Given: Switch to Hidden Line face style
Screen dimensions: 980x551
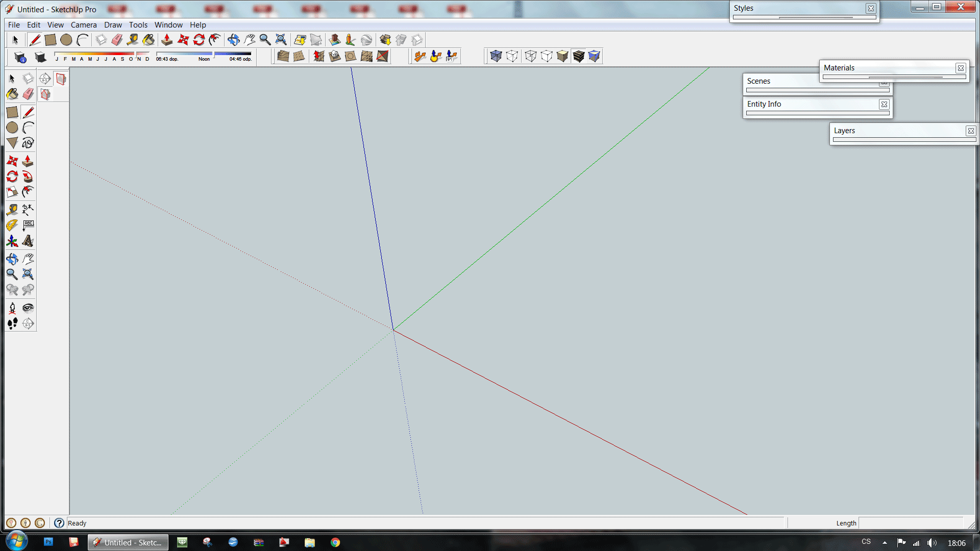Looking at the screenshot, I should click(x=546, y=56).
